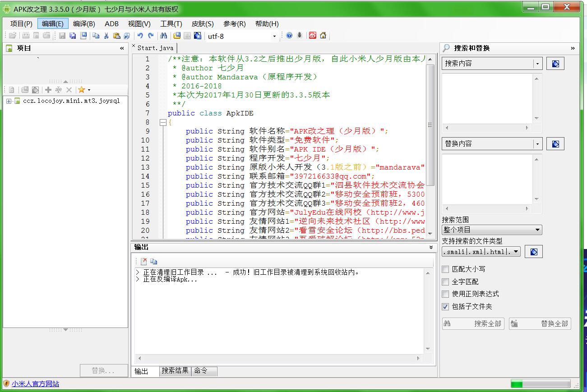Uncheck the 包括子文件夹 checkbox
587x392 pixels.
(446, 307)
